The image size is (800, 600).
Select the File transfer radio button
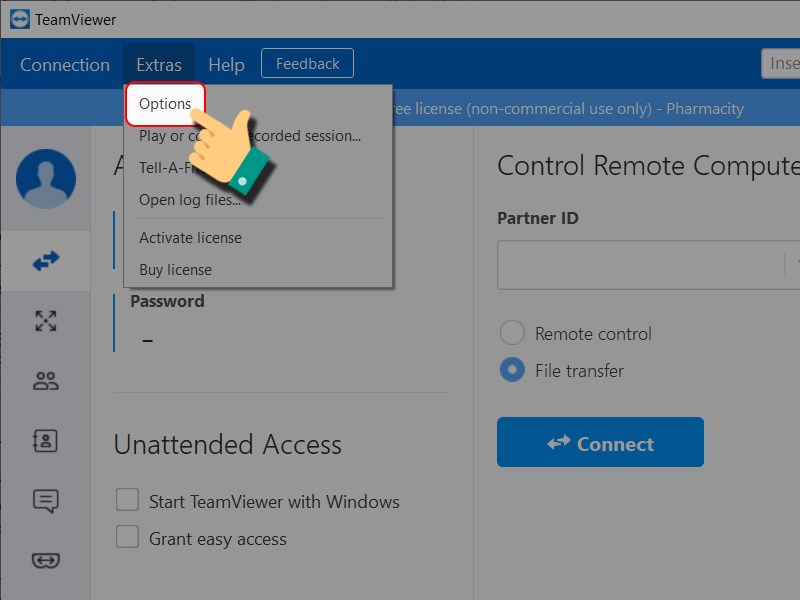tap(512, 370)
